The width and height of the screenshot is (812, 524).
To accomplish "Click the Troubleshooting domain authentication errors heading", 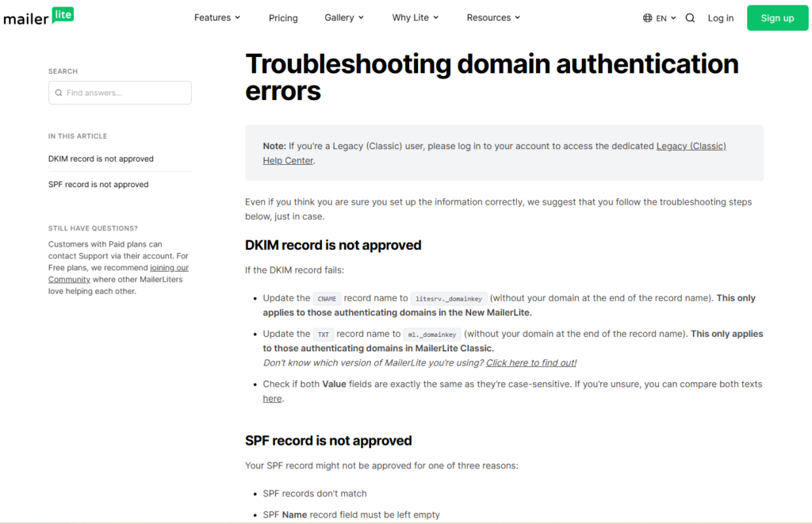I will pos(492,77).
